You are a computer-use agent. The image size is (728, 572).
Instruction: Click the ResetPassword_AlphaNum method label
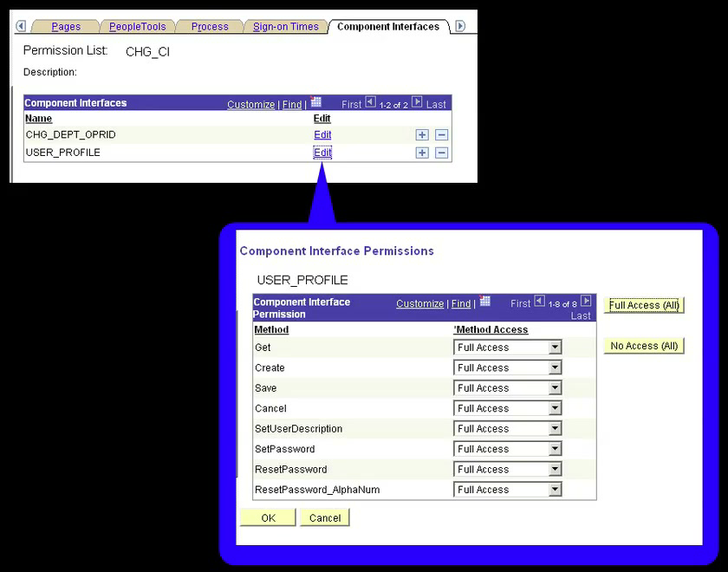click(x=317, y=490)
